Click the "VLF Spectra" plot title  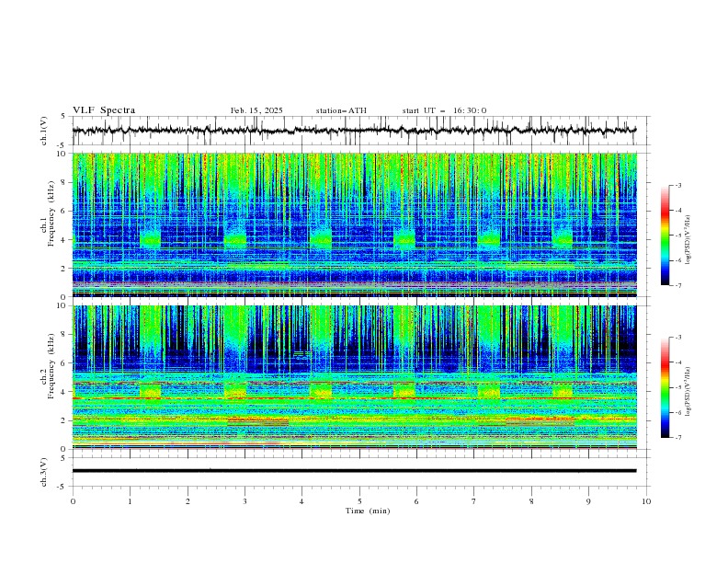(x=104, y=110)
